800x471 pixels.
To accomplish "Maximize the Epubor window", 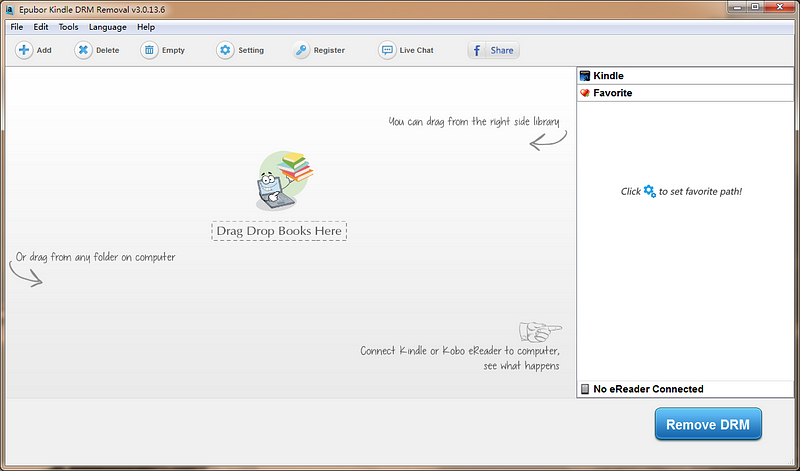I will [x=755, y=7].
